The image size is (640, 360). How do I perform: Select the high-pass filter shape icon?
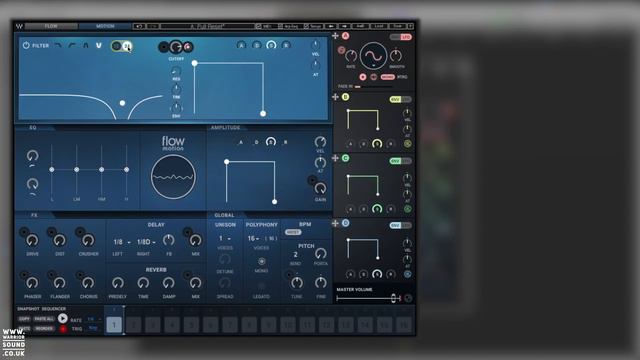click(x=72, y=45)
